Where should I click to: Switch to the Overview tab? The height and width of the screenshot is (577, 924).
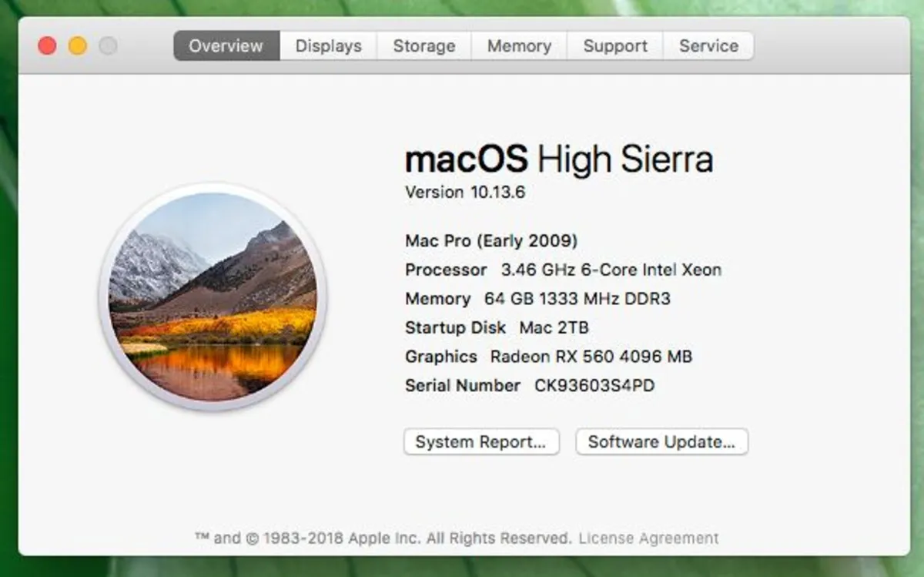(x=226, y=46)
